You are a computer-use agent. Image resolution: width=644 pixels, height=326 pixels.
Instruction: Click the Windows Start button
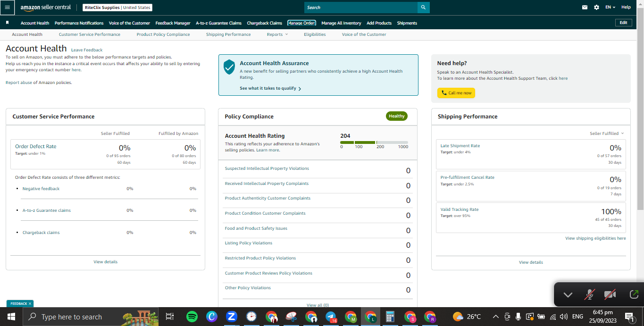point(10,317)
